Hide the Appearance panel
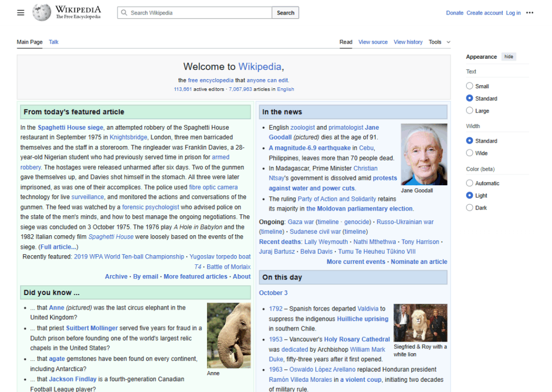The height and width of the screenshot is (392, 552). pos(508,57)
